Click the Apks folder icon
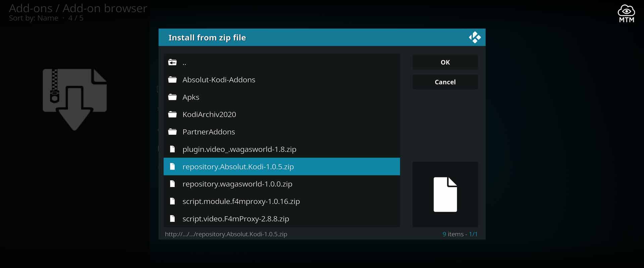 click(x=172, y=97)
